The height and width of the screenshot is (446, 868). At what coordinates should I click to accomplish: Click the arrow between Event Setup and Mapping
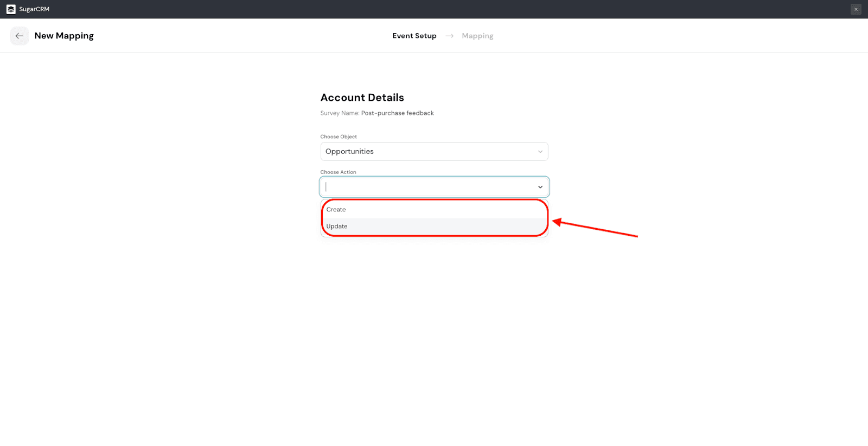pos(449,36)
